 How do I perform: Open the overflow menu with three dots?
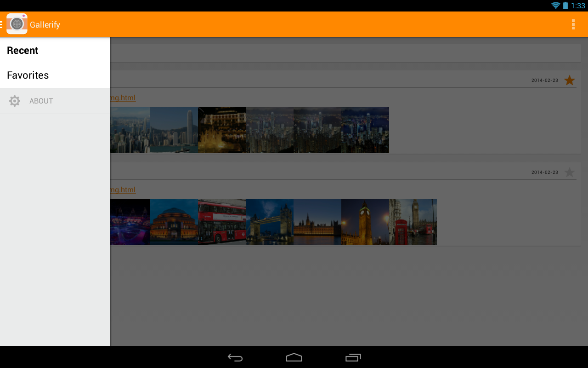click(573, 24)
